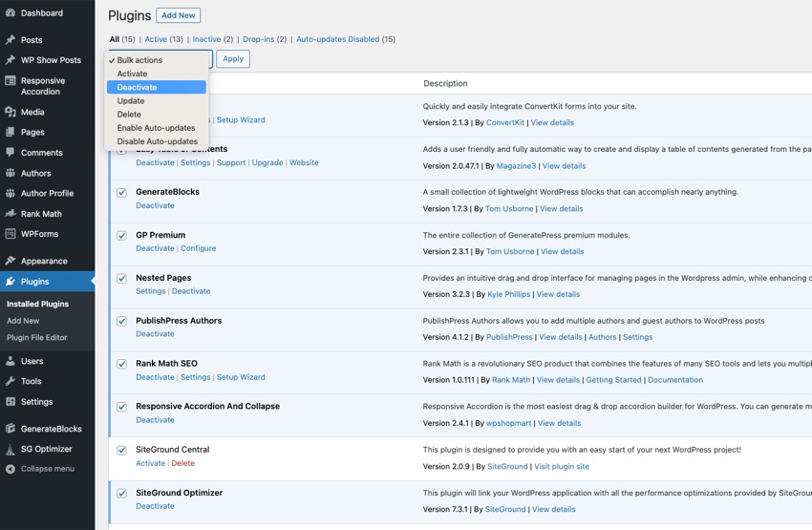Click the Authors group icon
Screen dimensions: 812x530
pyautogui.click(x=11, y=173)
